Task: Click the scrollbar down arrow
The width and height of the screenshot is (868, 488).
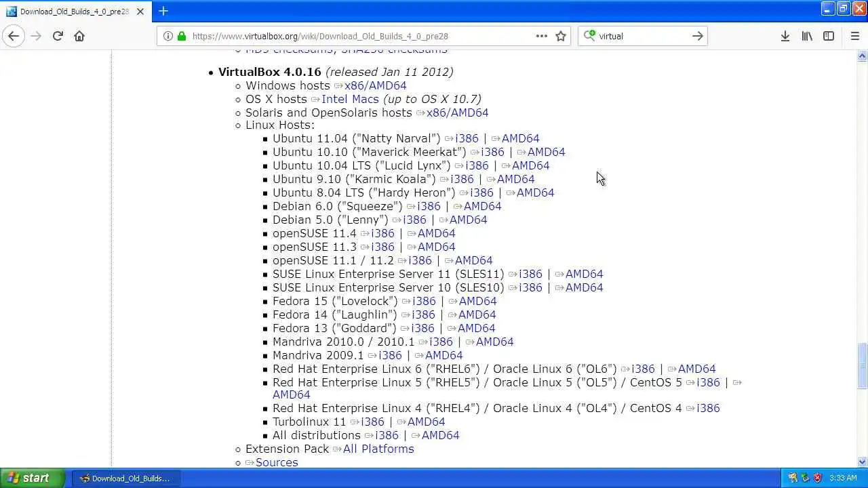Action: (862, 462)
